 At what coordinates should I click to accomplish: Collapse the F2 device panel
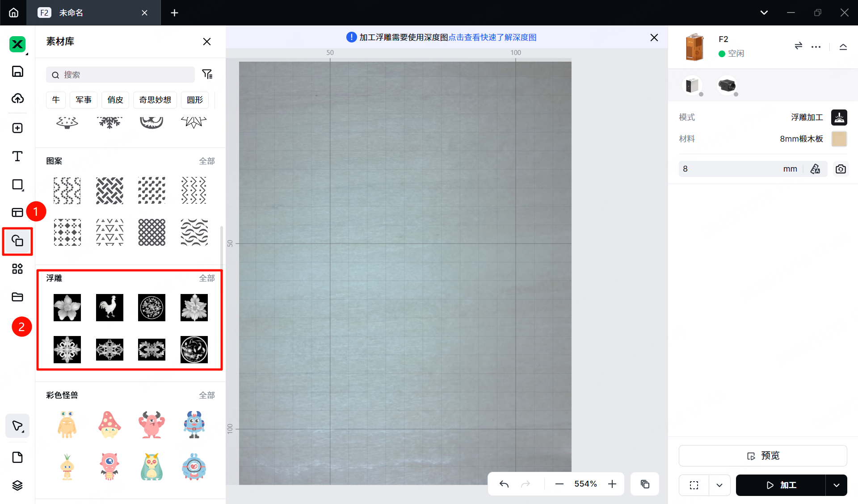(843, 46)
